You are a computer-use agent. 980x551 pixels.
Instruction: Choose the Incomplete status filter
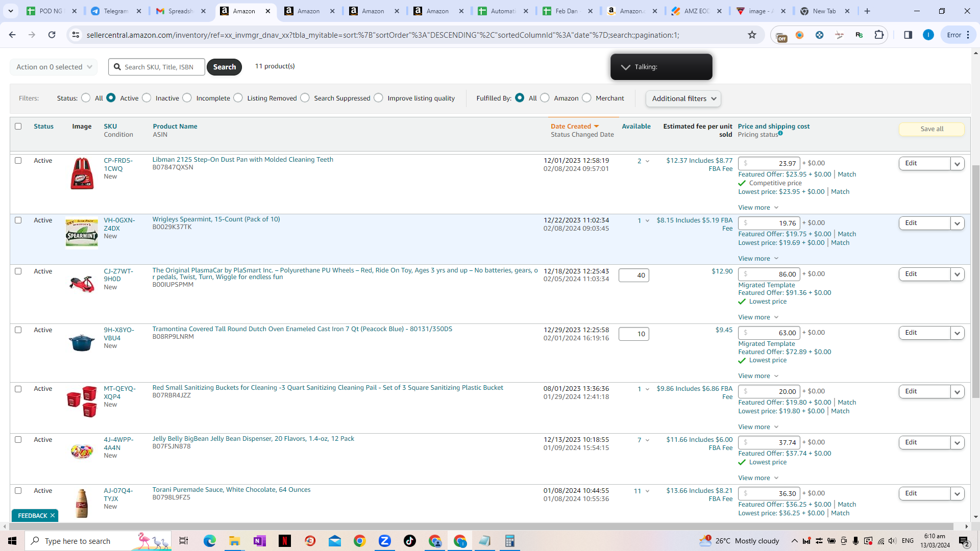187,98
